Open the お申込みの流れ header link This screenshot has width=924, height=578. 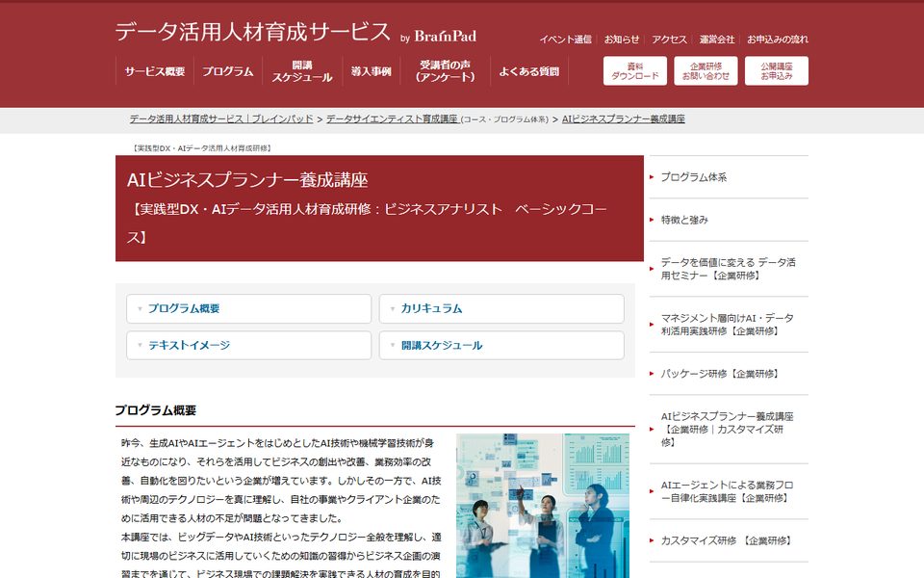pyautogui.click(x=778, y=39)
